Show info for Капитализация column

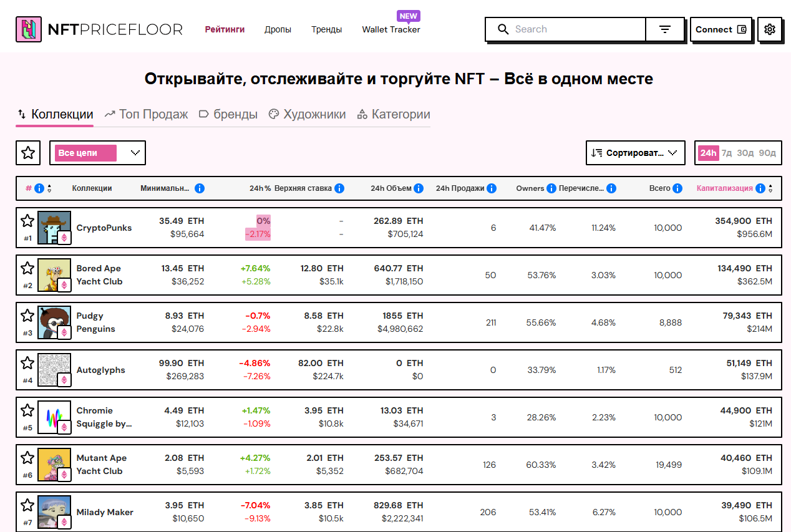[x=760, y=188]
